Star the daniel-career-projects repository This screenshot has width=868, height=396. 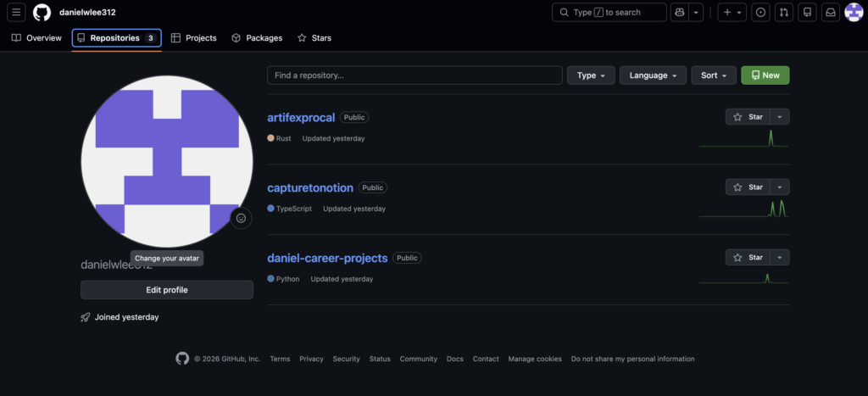coord(748,258)
